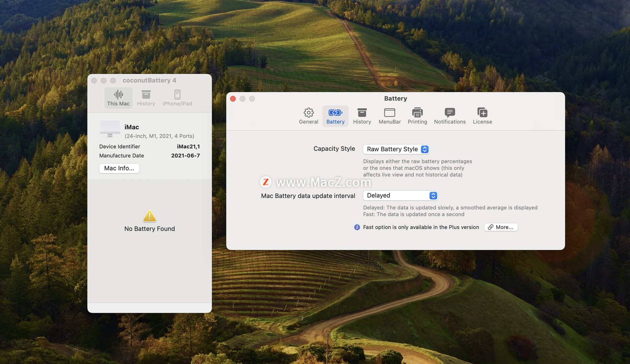Image resolution: width=630 pixels, height=364 pixels.
Task: Click the Fast option Plus version notice text
Action: [421, 227]
